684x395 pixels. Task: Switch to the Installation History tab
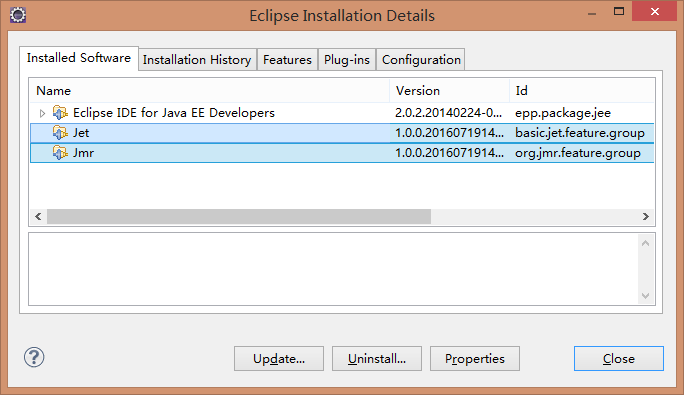(197, 59)
